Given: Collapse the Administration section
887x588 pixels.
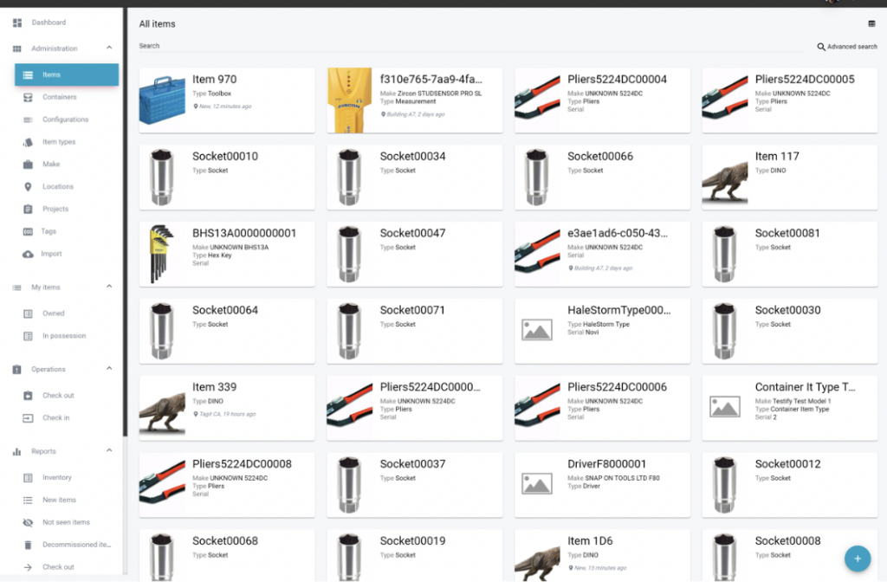Looking at the screenshot, I should (109, 48).
